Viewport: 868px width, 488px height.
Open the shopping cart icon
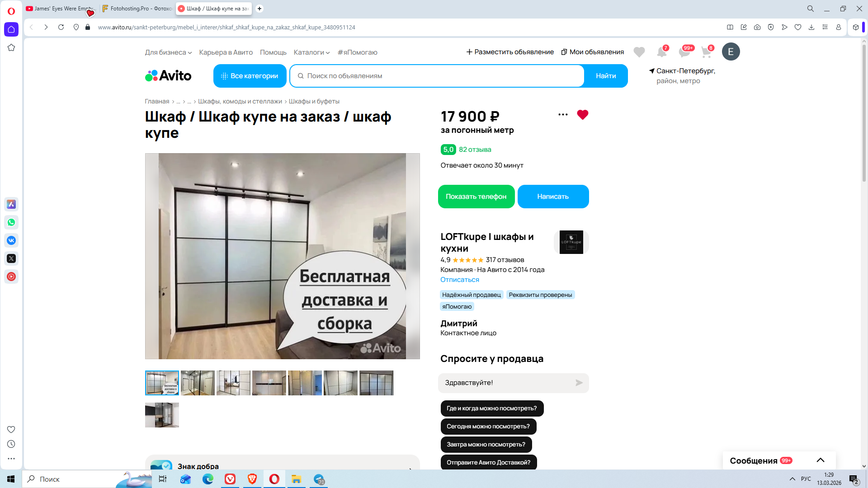tap(706, 52)
